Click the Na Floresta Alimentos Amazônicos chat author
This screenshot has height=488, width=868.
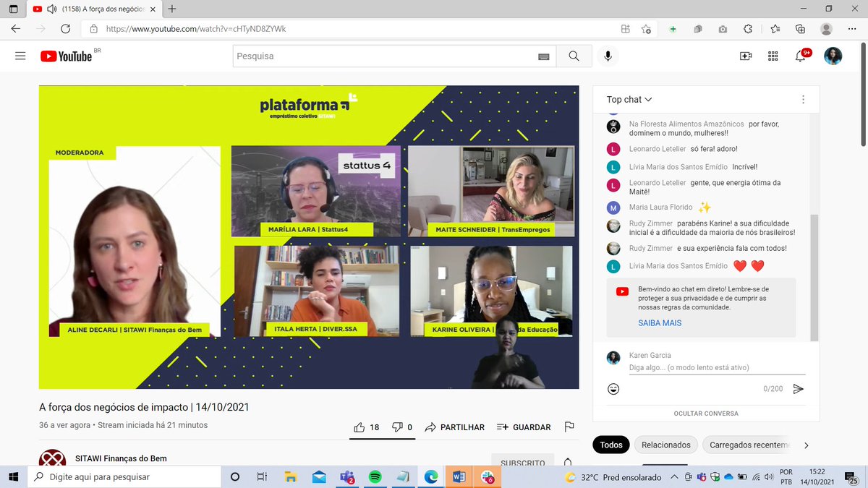pos(686,124)
